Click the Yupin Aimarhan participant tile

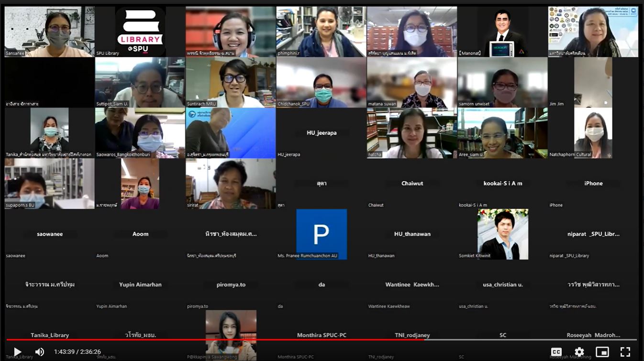click(140, 284)
